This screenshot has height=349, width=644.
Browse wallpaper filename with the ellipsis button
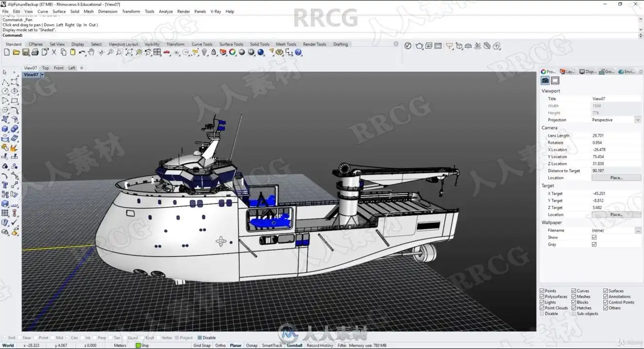pos(638,231)
